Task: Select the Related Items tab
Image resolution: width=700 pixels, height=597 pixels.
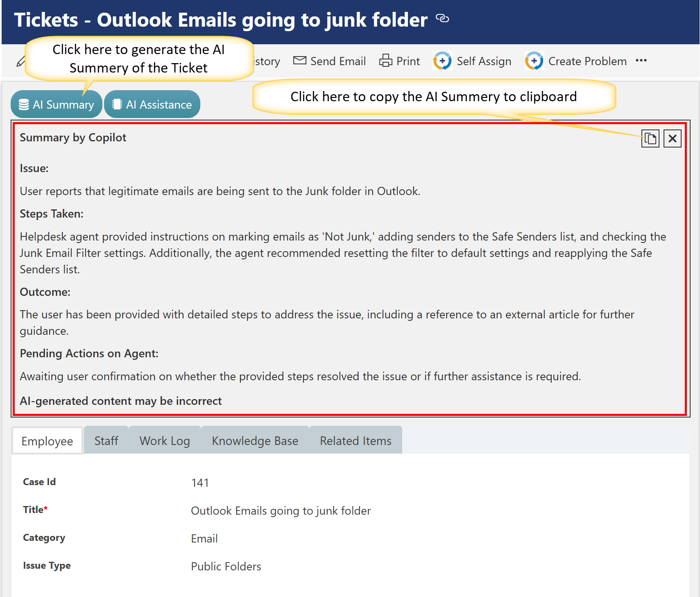Action: point(356,440)
